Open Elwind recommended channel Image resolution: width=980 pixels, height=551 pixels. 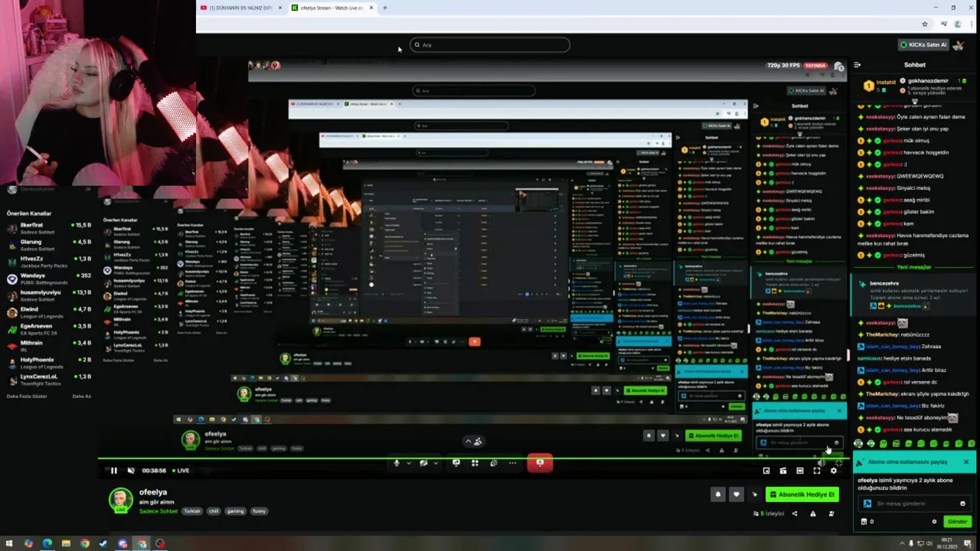coord(49,312)
